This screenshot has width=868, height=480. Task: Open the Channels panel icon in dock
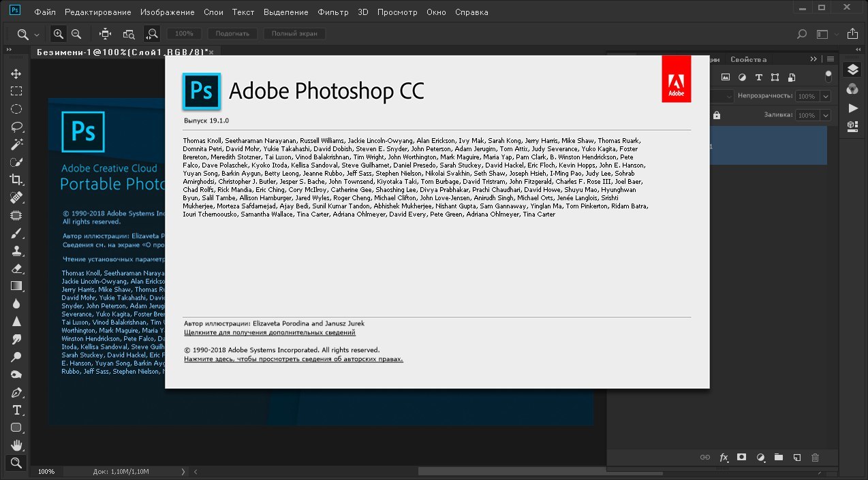point(852,89)
